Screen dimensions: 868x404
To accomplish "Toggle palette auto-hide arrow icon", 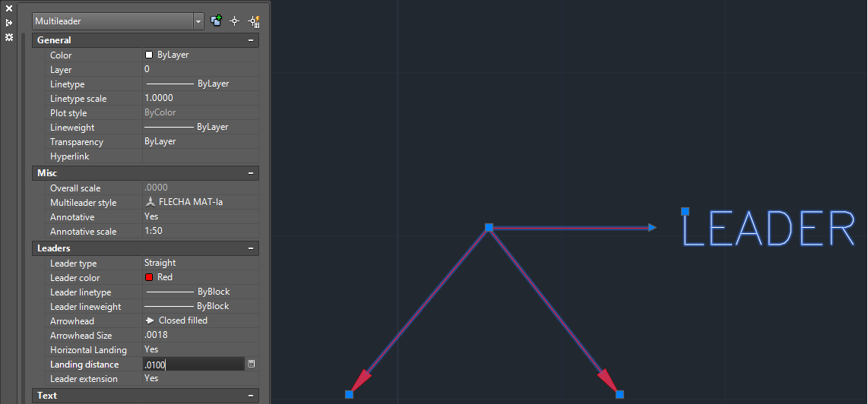I will [x=9, y=23].
